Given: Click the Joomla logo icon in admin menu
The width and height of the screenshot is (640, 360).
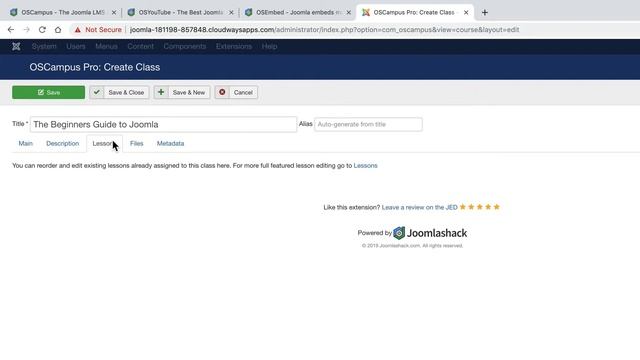Looking at the screenshot, I should (x=16, y=47).
